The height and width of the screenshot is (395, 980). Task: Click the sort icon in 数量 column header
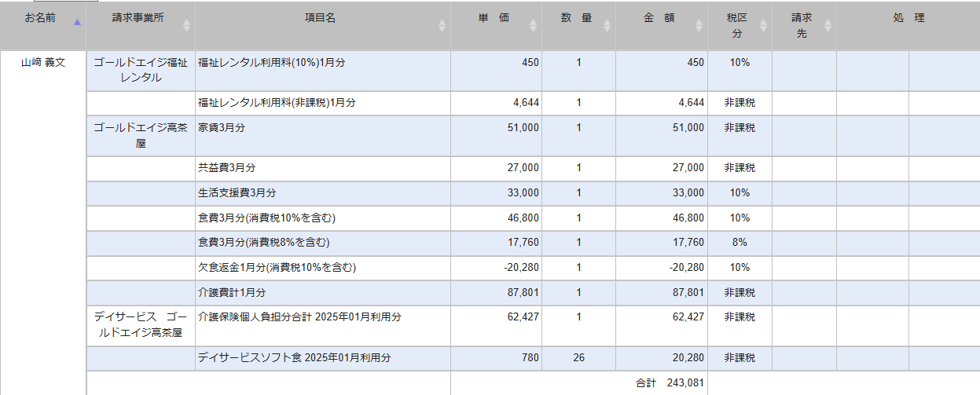pos(606,25)
